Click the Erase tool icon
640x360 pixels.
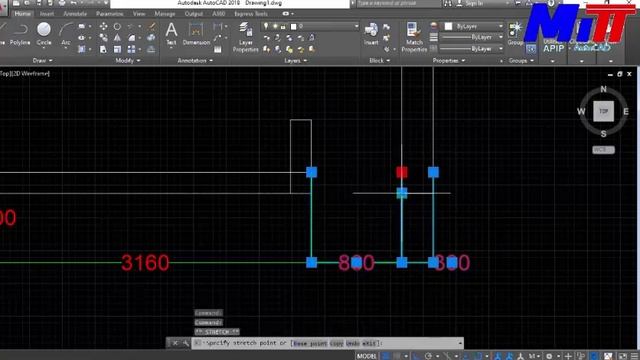(151, 27)
